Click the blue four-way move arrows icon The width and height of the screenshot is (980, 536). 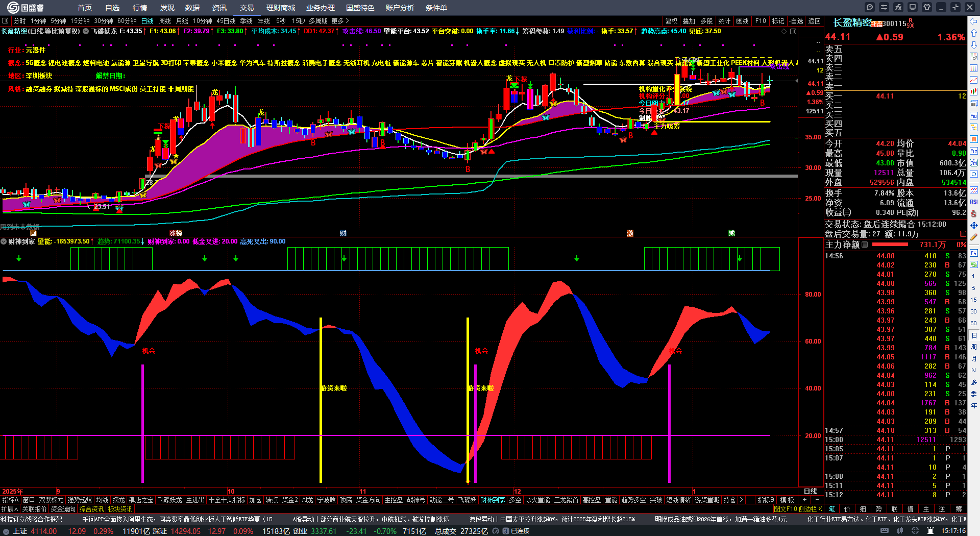[974, 225]
